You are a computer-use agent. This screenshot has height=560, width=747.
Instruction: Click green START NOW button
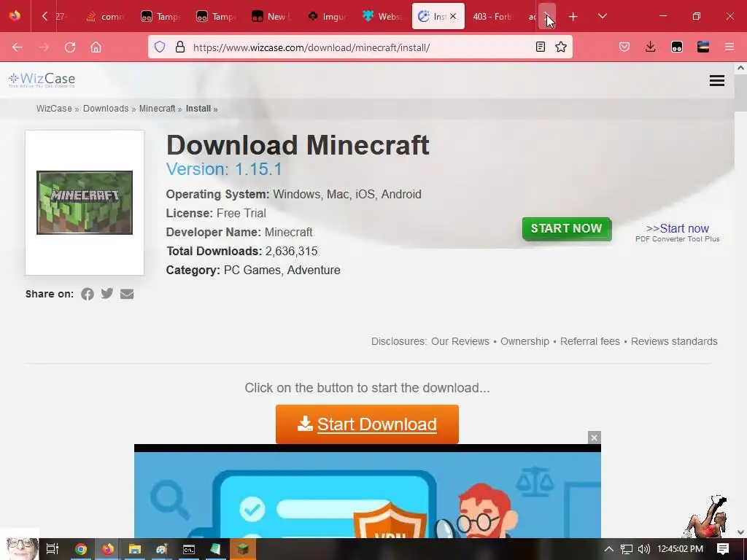pos(566,228)
